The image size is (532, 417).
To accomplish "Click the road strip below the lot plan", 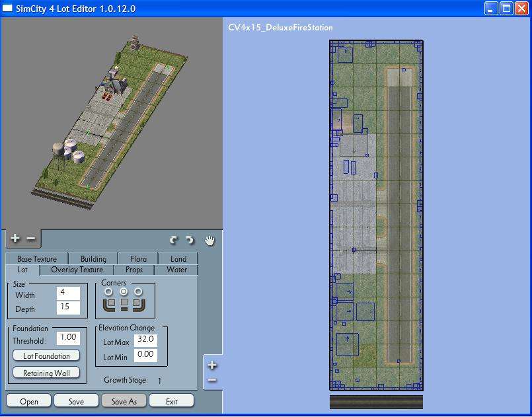I will 376,402.
